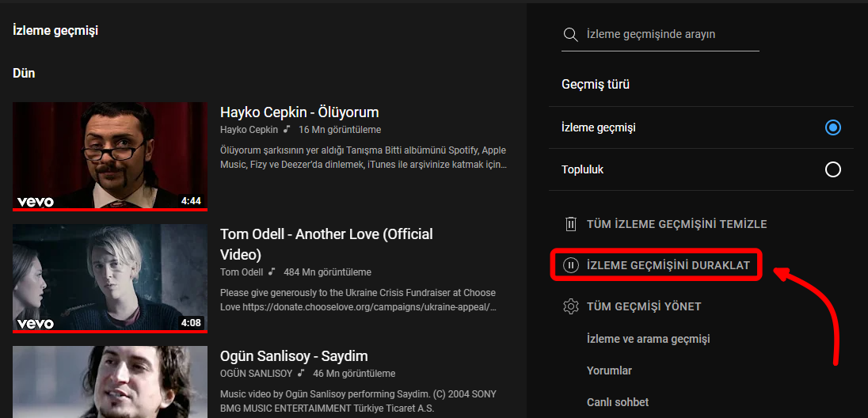
Task: Open Hayko Cepkin - Ölüyorum video thumbnail
Action: [110, 154]
